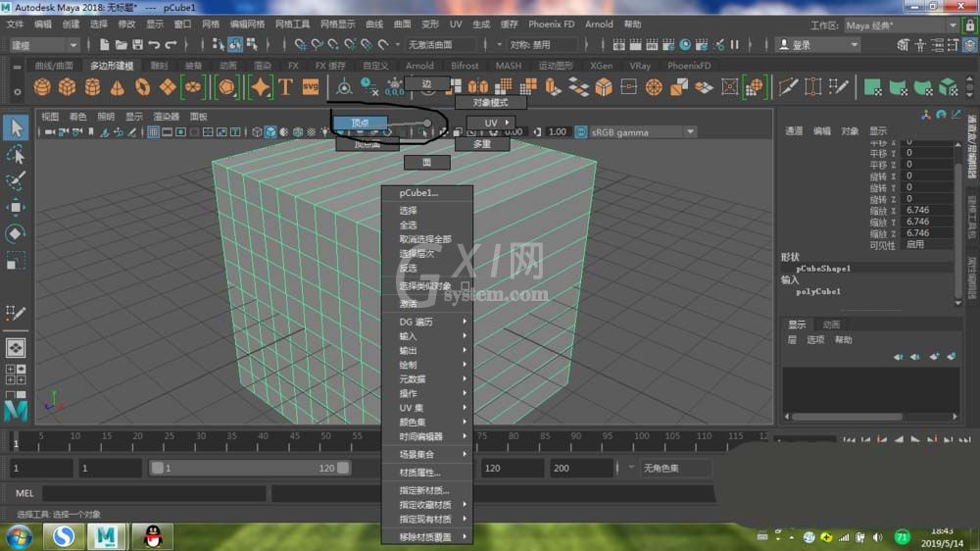The width and height of the screenshot is (980, 551).
Task: Click the channel box vertical scrollbar
Action: [958, 224]
